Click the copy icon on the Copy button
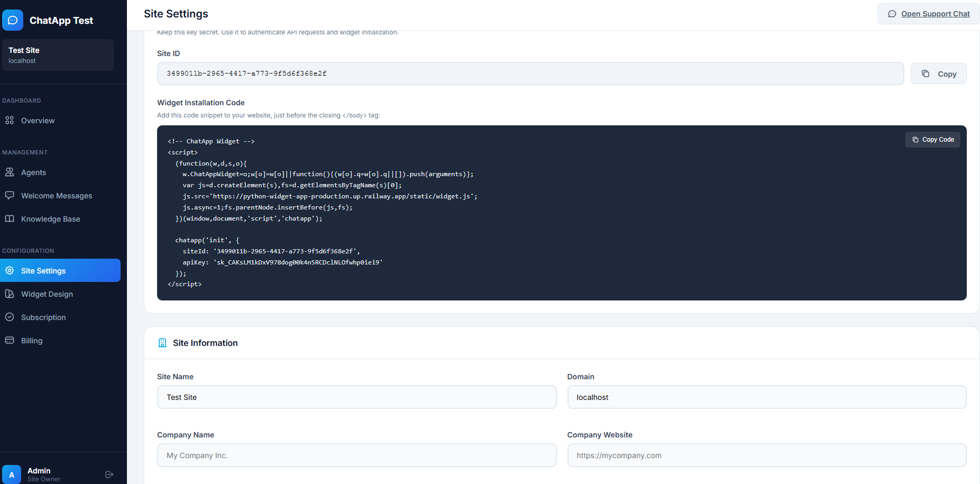 click(x=926, y=74)
